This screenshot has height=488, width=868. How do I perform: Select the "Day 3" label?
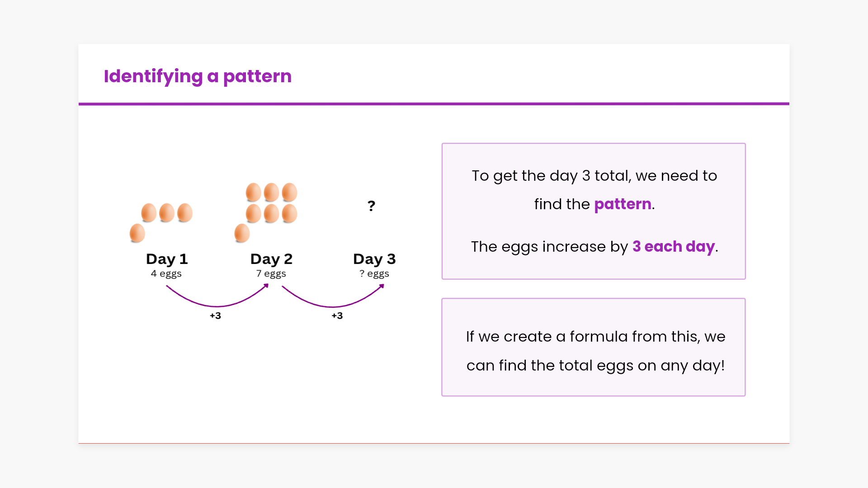click(374, 259)
